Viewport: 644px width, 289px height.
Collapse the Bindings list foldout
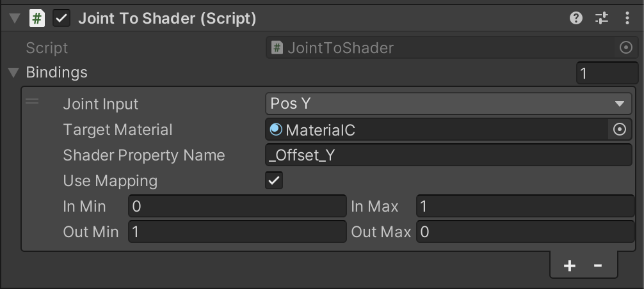(13, 72)
